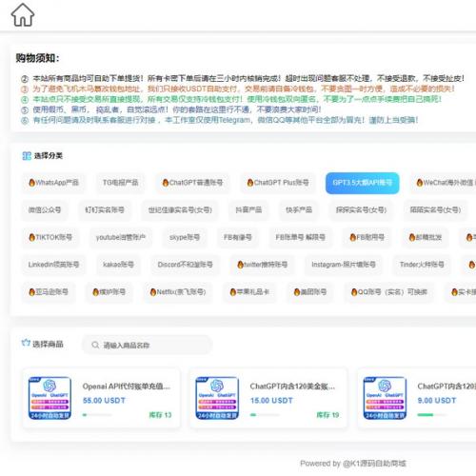Choose the 苹果礼品卡 category
476x476 pixels.
tap(249, 291)
